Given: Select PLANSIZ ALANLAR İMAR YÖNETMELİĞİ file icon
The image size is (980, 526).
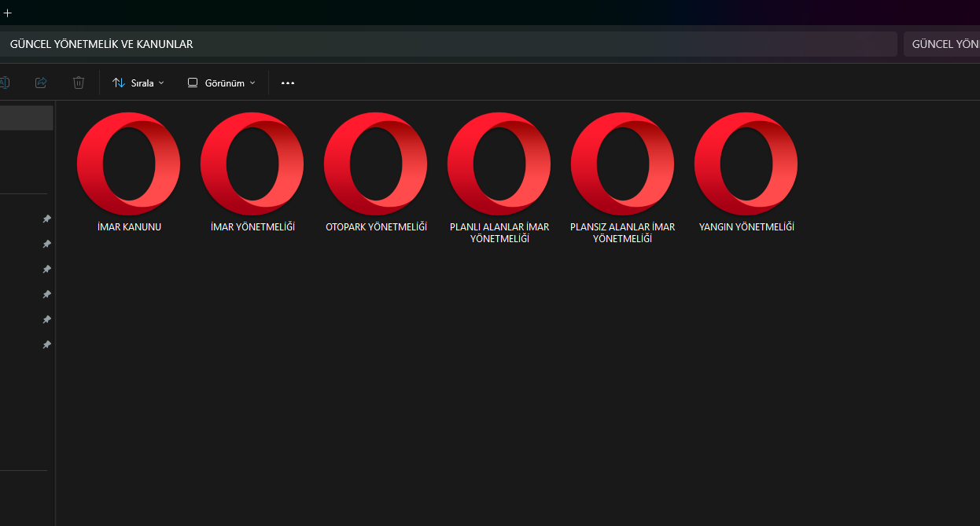Looking at the screenshot, I should click(x=622, y=164).
